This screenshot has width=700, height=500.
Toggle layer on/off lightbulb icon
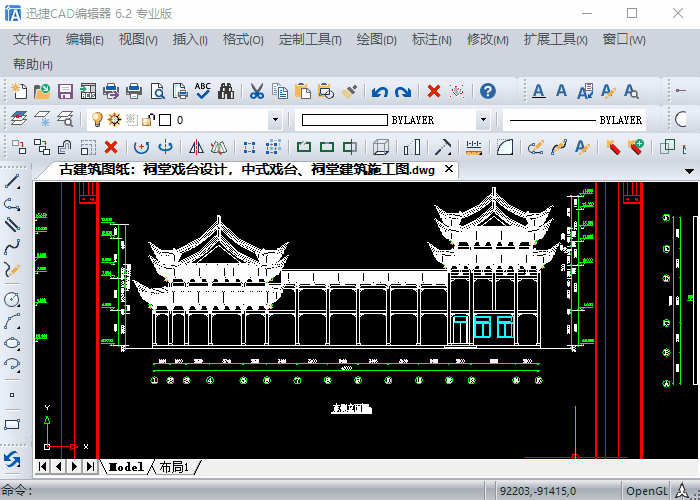tap(97, 120)
